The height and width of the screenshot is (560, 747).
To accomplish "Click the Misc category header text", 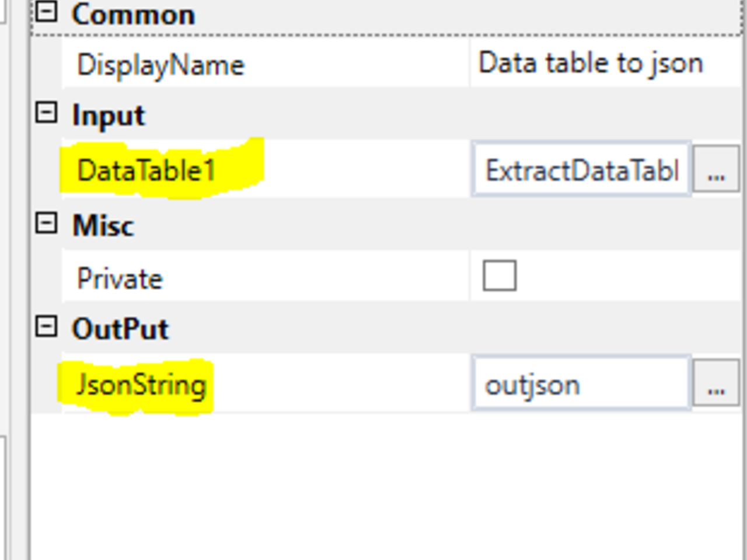I will point(103,225).
